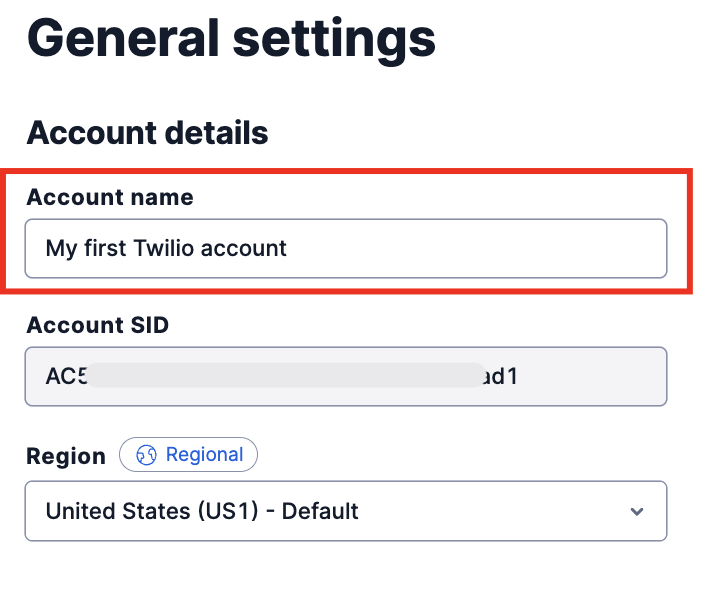Click the ad1 suffix of the Account SID
The height and width of the screenshot is (592, 710).
[x=500, y=376]
